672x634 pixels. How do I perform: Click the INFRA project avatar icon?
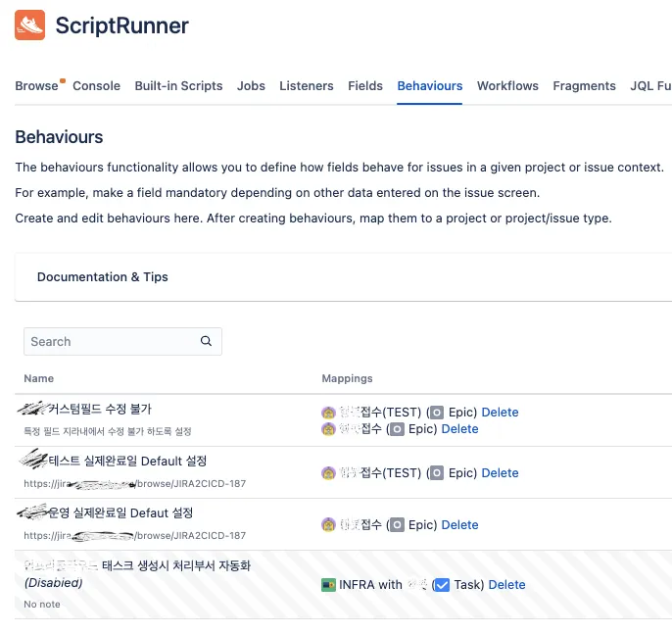(x=328, y=585)
